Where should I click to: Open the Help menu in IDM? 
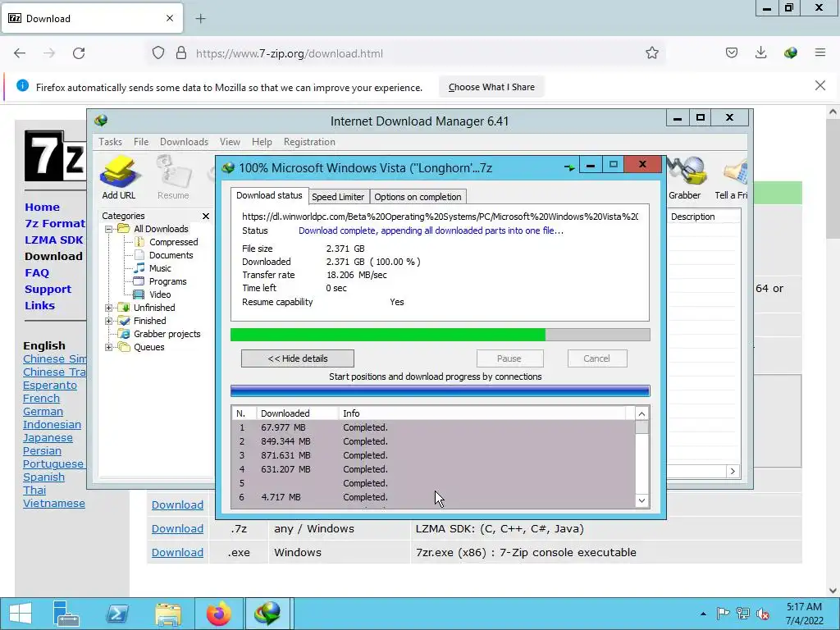[x=262, y=142]
